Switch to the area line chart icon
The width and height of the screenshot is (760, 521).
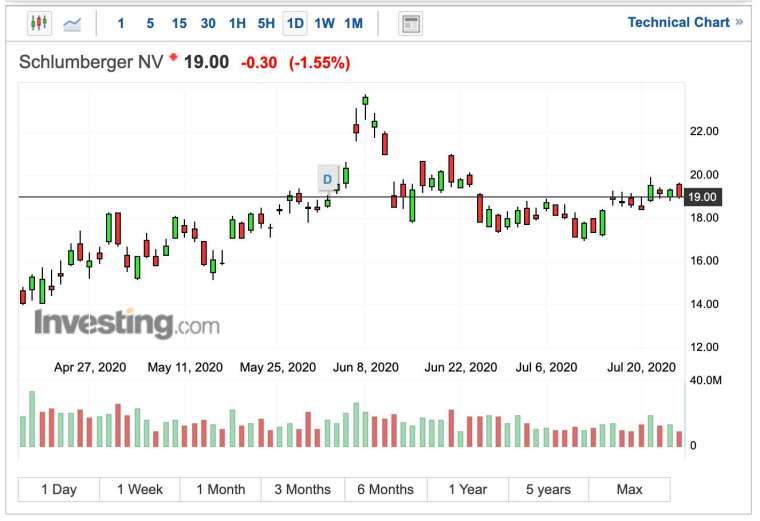coord(72,23)
